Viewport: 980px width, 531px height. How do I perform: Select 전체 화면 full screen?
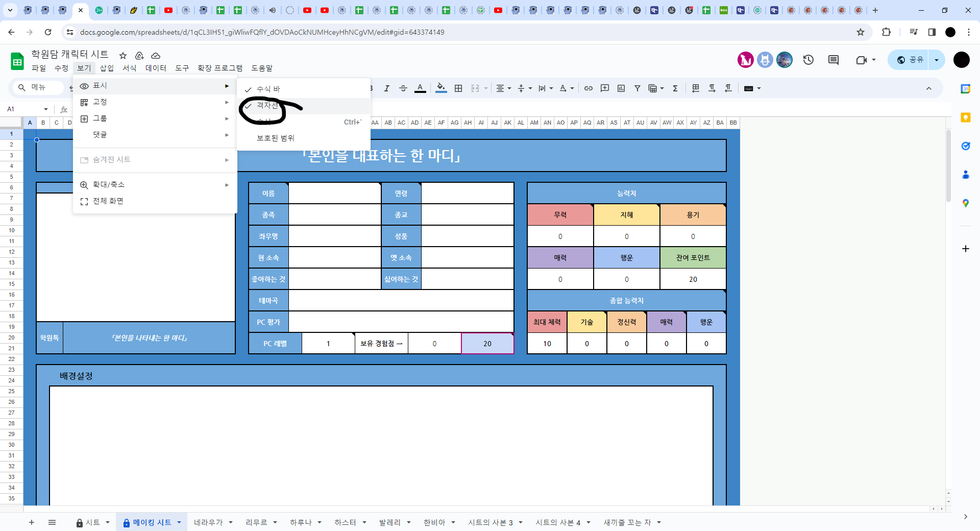[x=108, y=201]
